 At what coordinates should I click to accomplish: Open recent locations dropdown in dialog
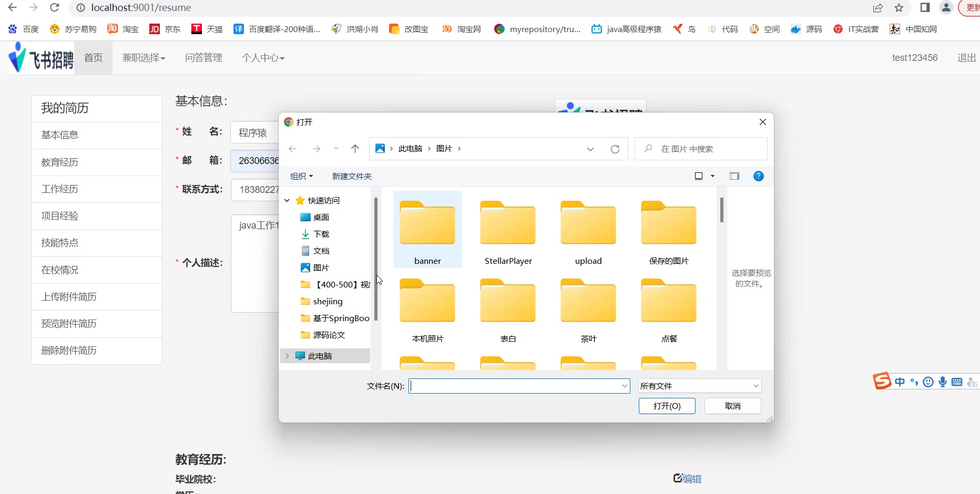tap(336, 149)
